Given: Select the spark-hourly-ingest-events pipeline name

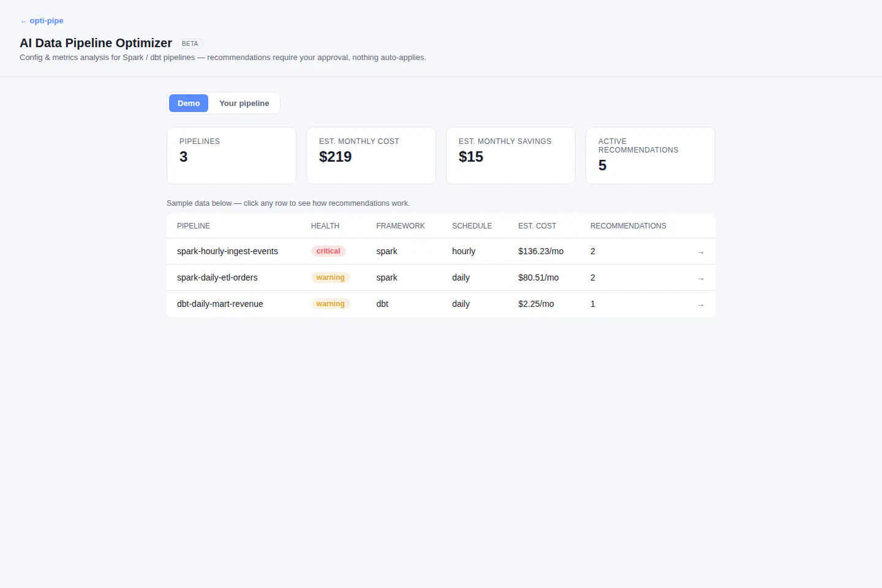Looking at the screenshot, I should pyautogui.click(x=227, y=251).
